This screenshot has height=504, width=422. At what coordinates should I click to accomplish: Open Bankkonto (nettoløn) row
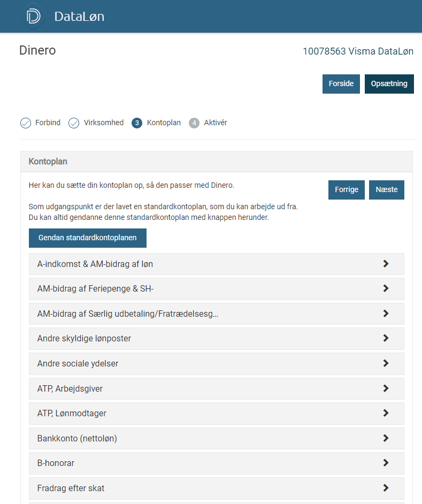click(216, 438)
